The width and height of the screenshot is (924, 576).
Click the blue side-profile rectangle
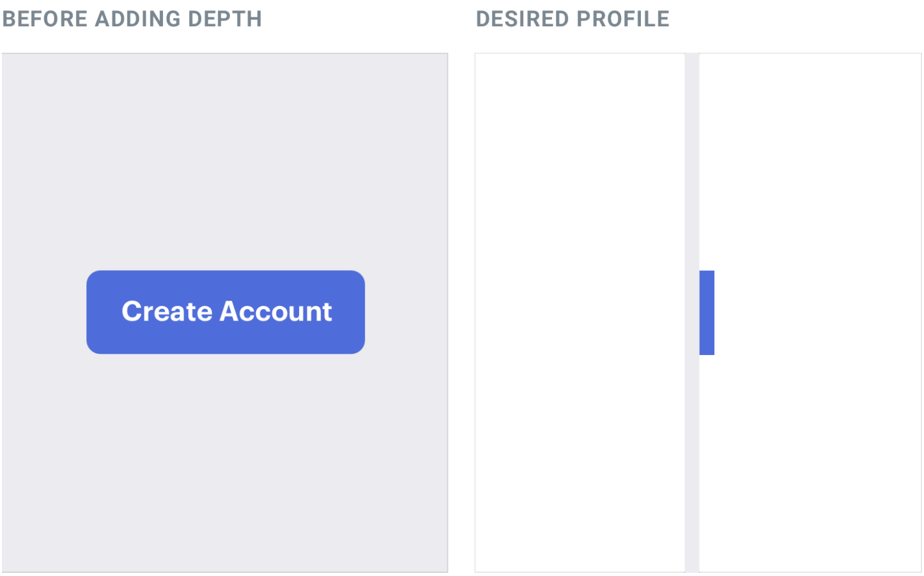coord(707,313)
